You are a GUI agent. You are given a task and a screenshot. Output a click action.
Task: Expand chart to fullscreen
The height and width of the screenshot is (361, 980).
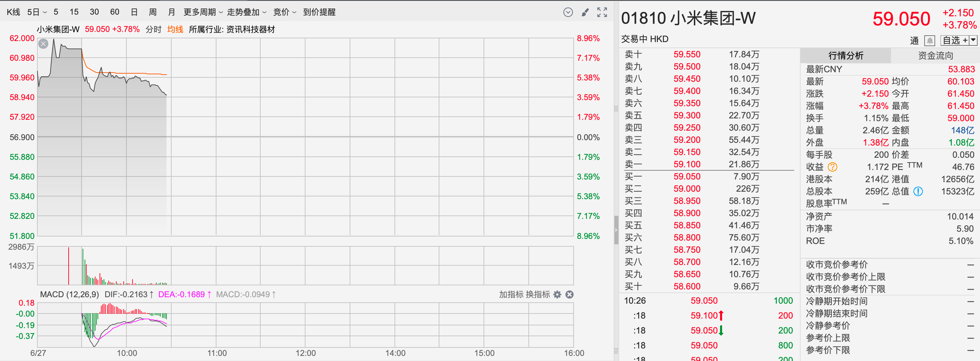(602, 12)
